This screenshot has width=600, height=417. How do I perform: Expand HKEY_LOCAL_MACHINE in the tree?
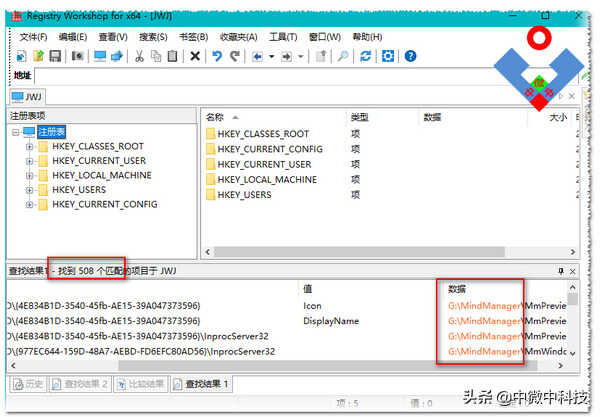click(29, 176)
